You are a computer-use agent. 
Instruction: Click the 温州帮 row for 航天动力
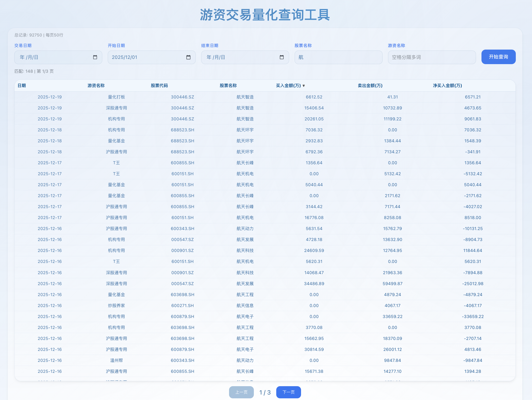[x=116, y=361]
